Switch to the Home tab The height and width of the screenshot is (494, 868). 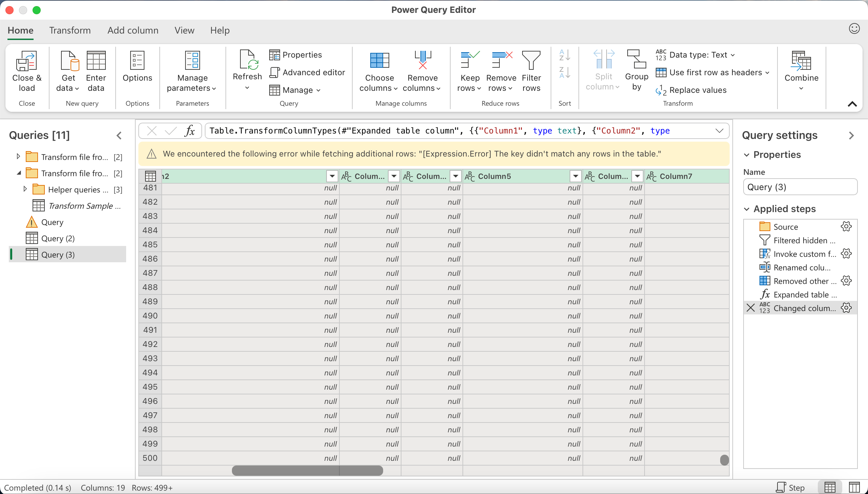pos(20,30)
